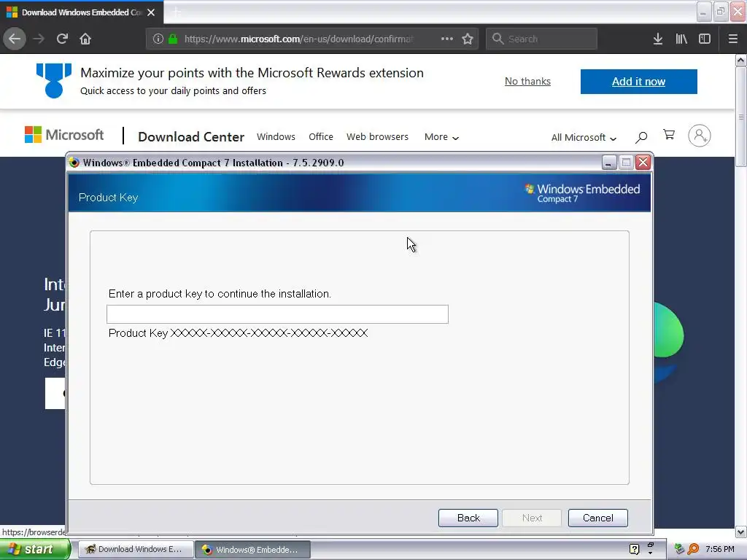The height and width of the screenshot is (560, 747).
Task: Open the Firefox hamburger menu
Action: [x=733, y=39]
